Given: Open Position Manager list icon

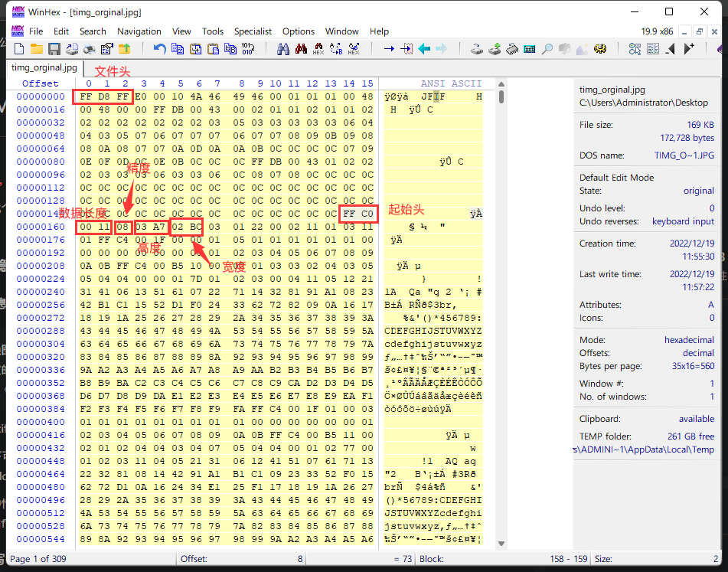Looking at the screenshot, I should tap(653, 48).
